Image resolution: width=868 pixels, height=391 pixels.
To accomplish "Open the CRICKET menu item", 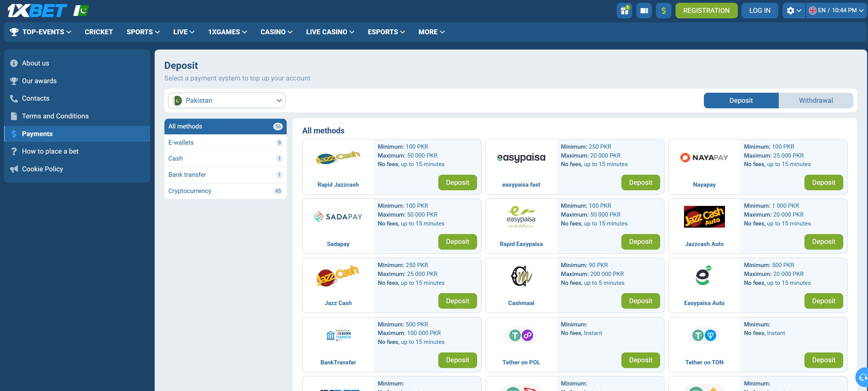I will coord(99,32).
